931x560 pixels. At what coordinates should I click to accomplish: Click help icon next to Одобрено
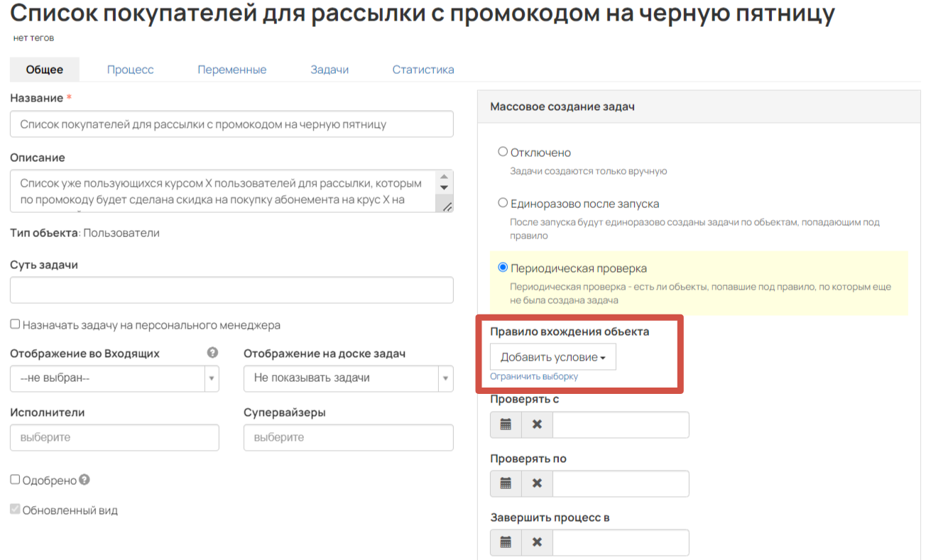pyautogui.click(x=85, y=480)
